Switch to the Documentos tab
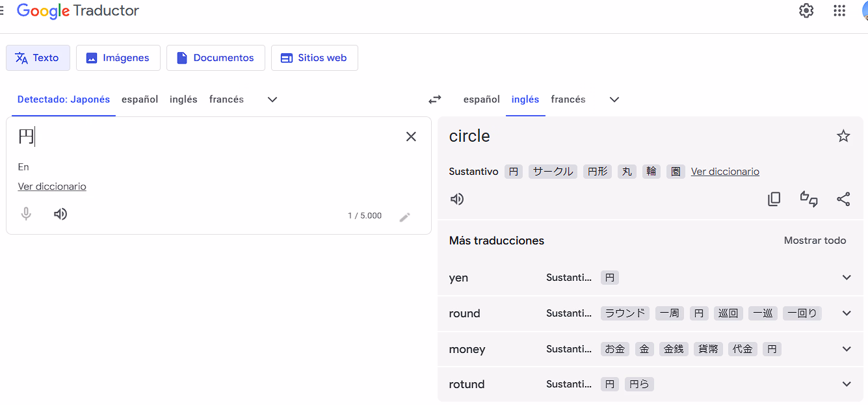The height and width of the screenshot is (405, 868). click(x=215, y=58)
